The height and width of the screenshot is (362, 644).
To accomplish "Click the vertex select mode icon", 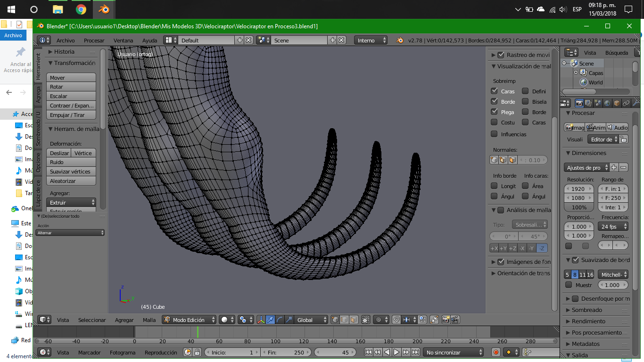I will tap(335, 320).
